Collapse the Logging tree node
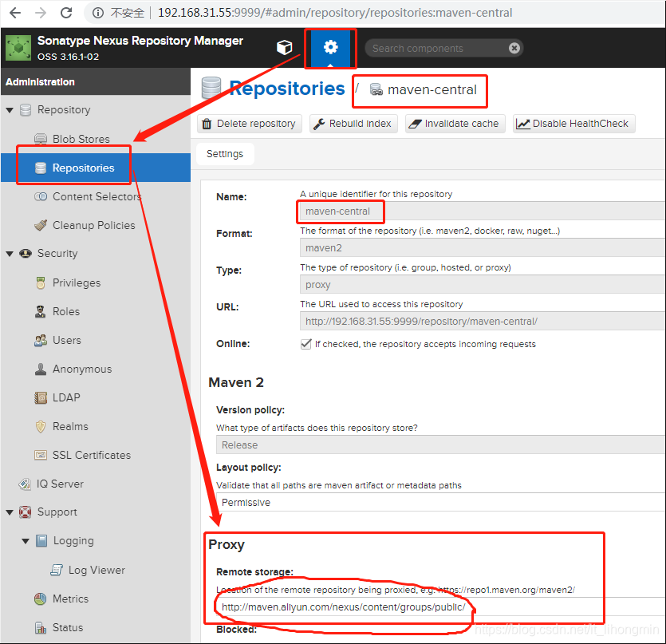This screenshot has height=644, width=666. 26,541
